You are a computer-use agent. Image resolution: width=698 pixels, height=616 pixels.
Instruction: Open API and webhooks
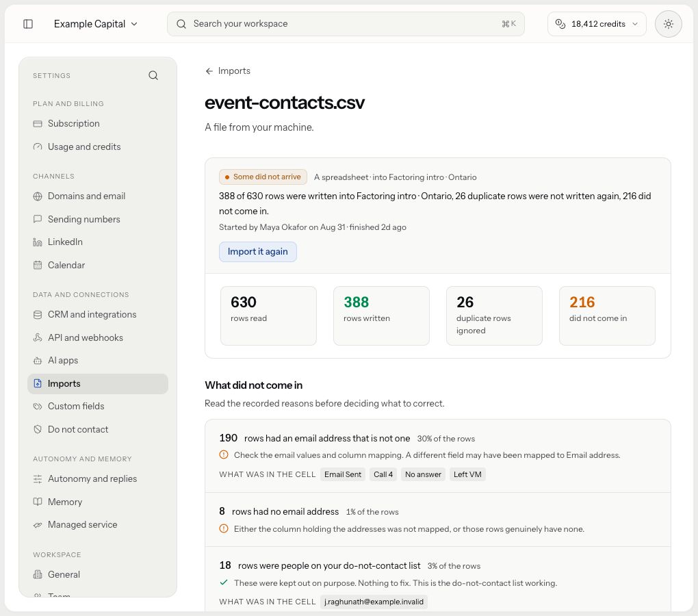[98, 337]
